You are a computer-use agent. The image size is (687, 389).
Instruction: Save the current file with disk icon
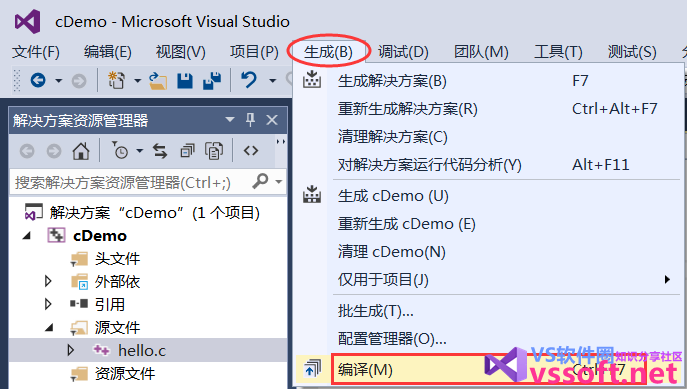point(185,81)
